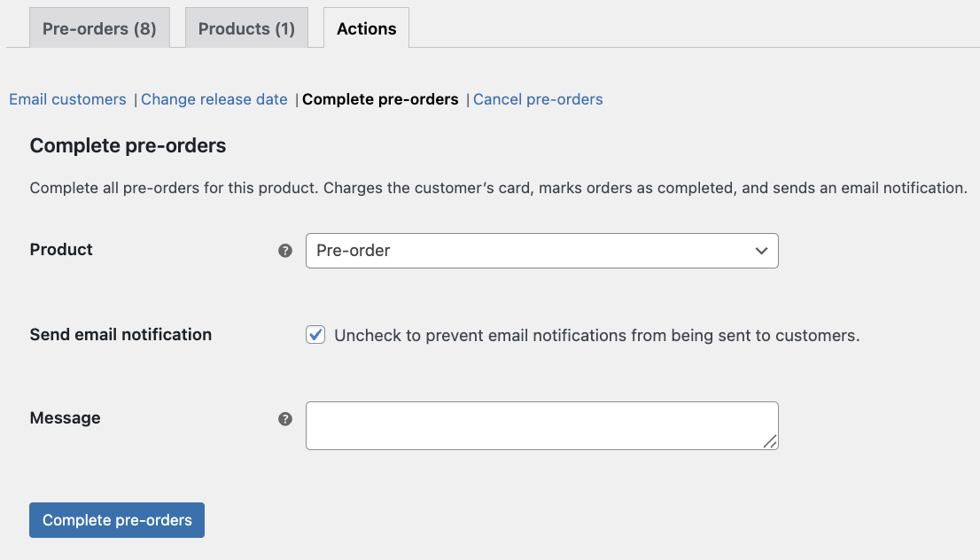This screenshot has width=980, height=560.
Task: Go to the Email customers section
Action: point(67,99)
